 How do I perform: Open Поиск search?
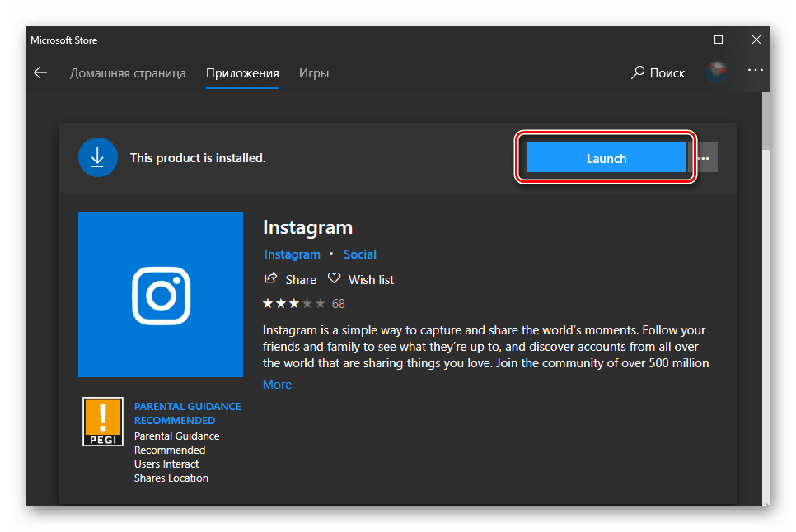658,73
